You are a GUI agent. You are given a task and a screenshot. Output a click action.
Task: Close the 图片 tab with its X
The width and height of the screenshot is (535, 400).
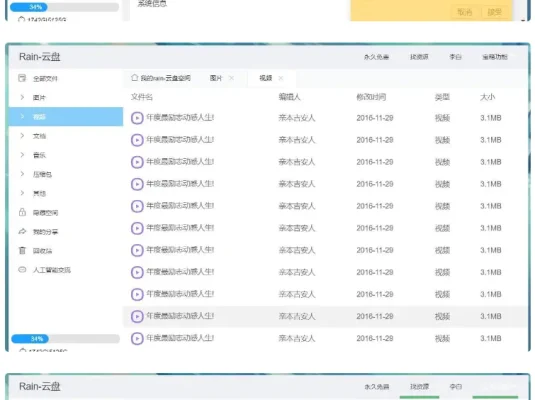(231, 78)
